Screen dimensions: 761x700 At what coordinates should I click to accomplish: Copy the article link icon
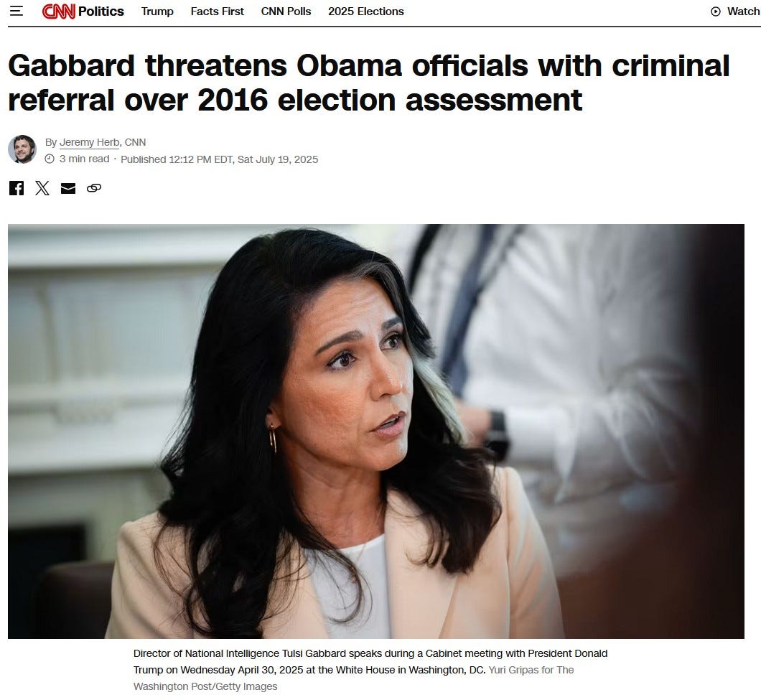[93, 188]
